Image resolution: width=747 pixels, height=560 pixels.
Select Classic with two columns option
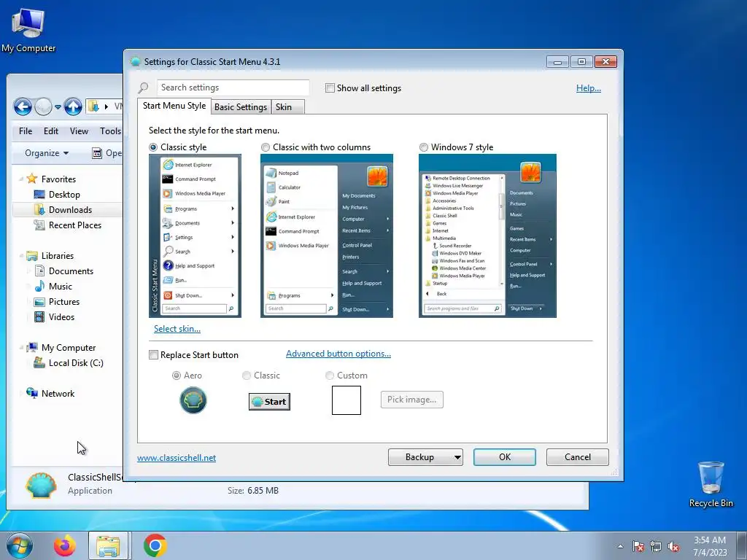[266, 147]
